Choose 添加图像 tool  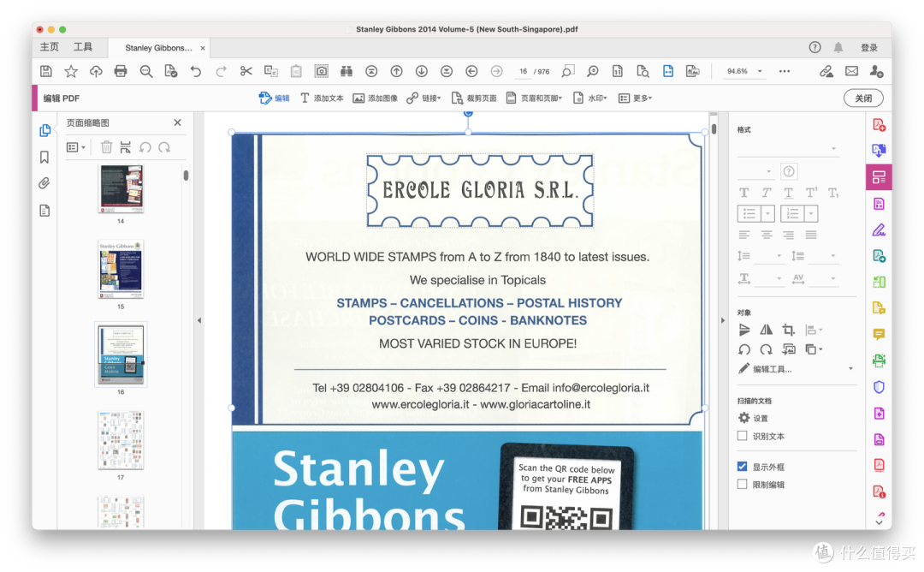tap(376, 98)
